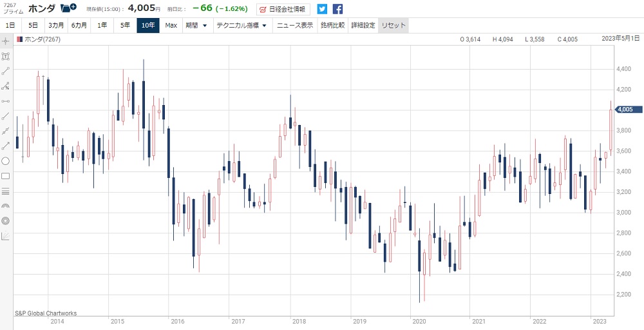Select the line segment drawing tool
The height and width of the screenshot is (330, 644).
[x=6, y=71]
